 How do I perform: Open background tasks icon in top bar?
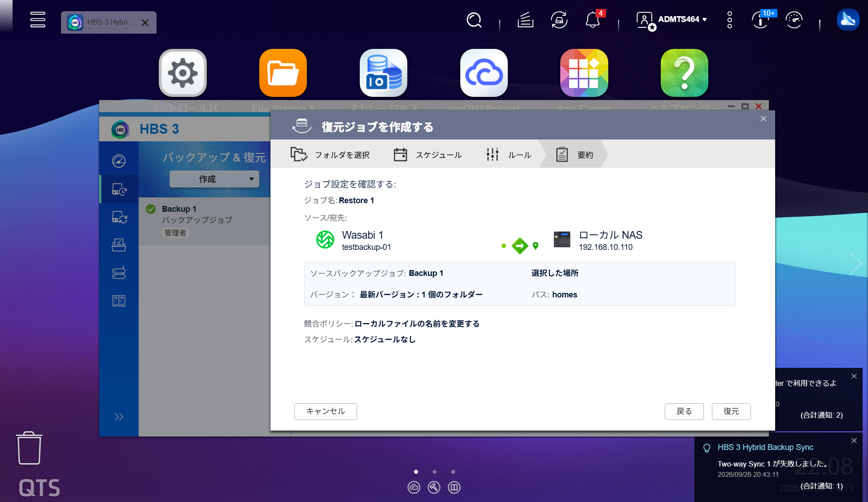tap(525, 20)
